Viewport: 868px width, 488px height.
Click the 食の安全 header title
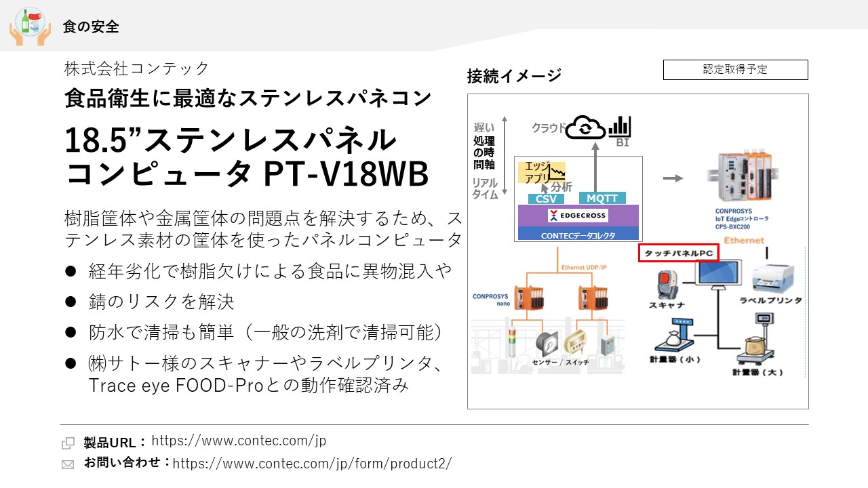[x=91, y=26]
